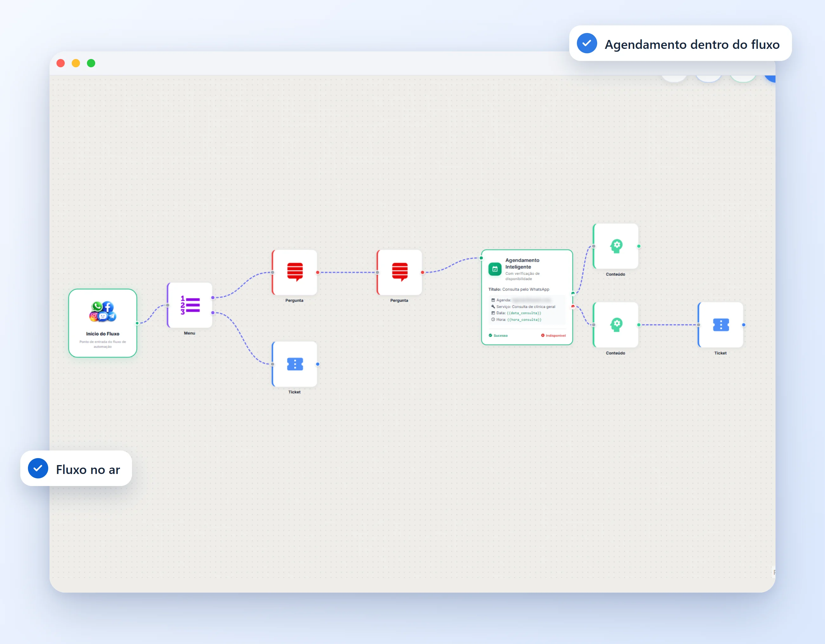
Task: Select the Pergunta node linked directly from Menu
Action: (x=295, y=272)
